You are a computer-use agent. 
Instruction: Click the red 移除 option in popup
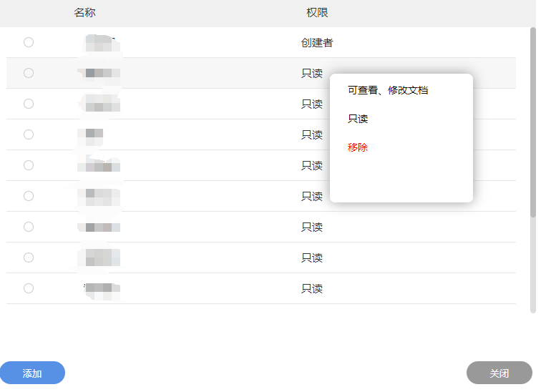pyautogui.click(x=358, y=147)
